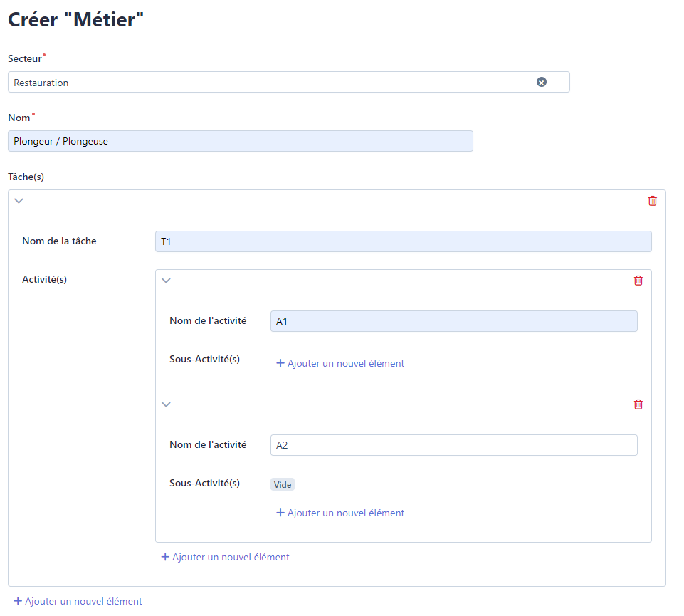684x616 pixels.
Task: Collapse the A1 activity section
Action: click(x=167, y=281)
